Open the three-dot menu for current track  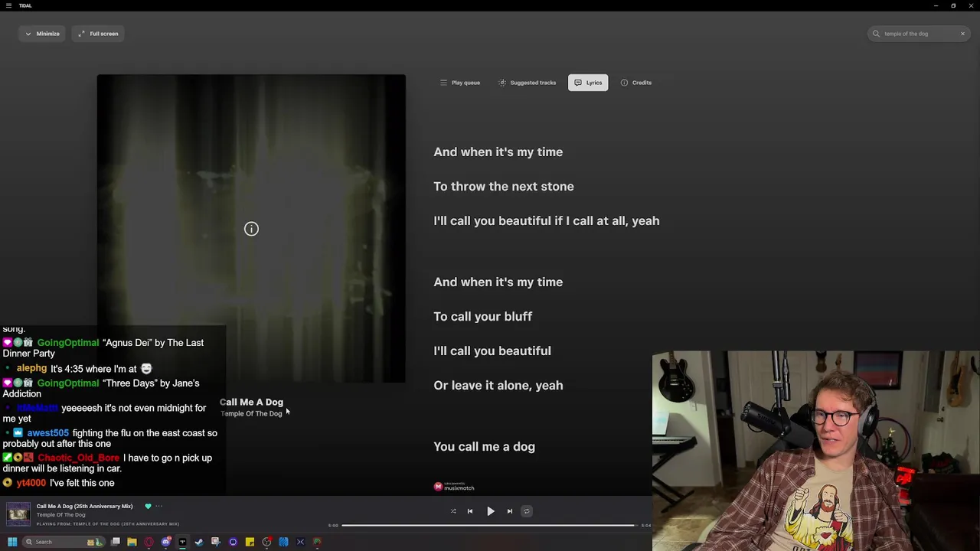(x=159, y=506)
